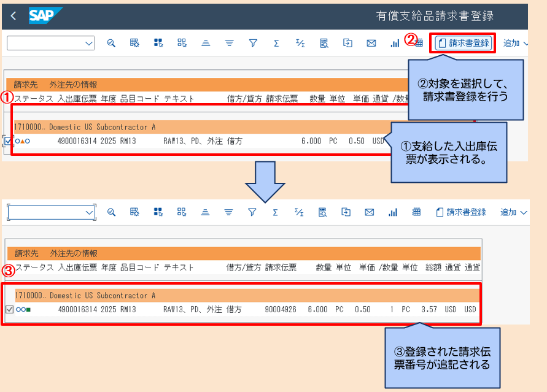The height and width of the screenshot is (392, 547).
Task: Click the 請求伝票 column header in the lower table
Action: 281,267
